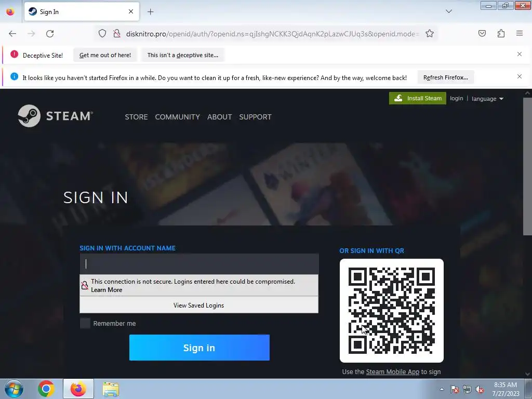532x399 pixels.
Task: Launch Chrome from the taskbar
Action: click(x=46, y=389)
